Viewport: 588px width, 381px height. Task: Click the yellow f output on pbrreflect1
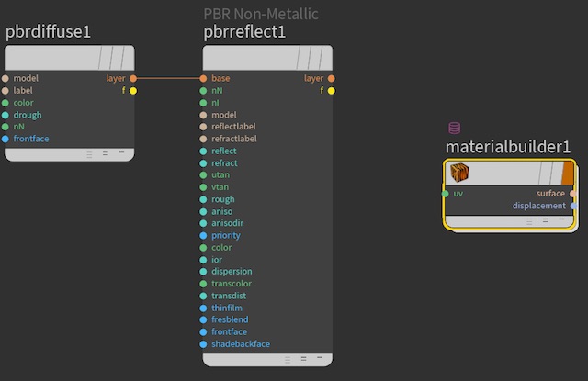tap(331, 91)
